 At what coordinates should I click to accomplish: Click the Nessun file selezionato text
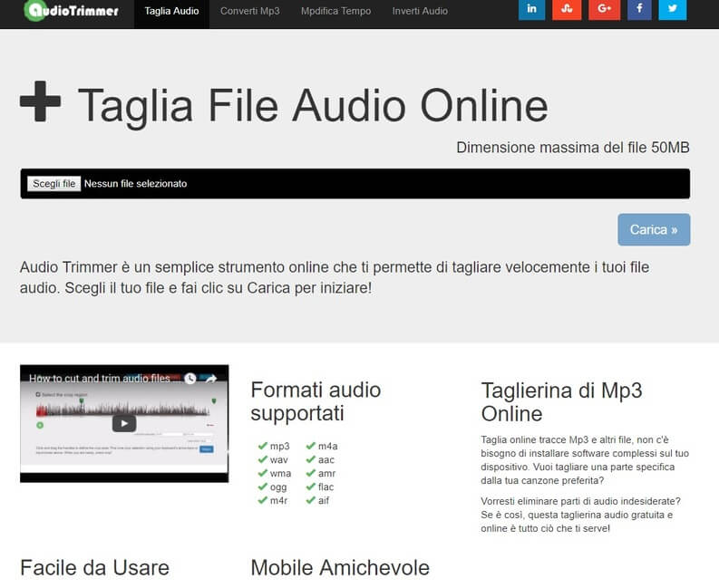pos(136,184)
